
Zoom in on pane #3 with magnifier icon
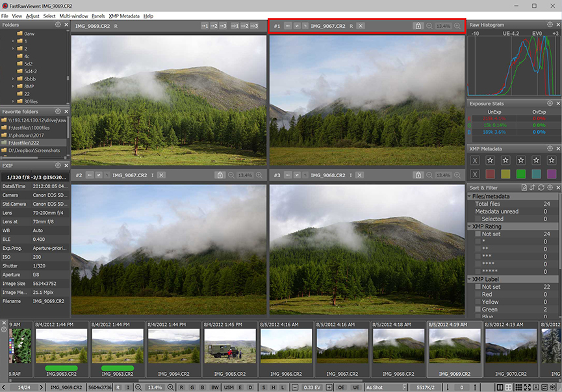(457, 175)
